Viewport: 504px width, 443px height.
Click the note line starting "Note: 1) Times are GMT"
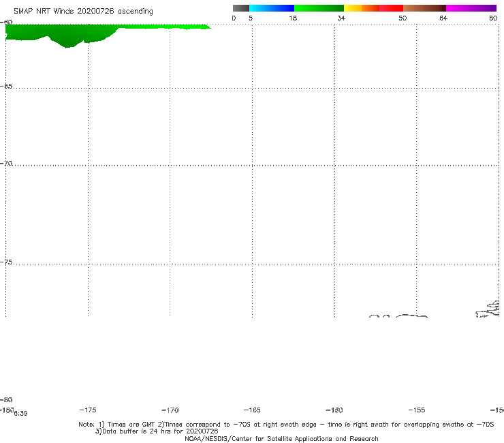[286, 425]
